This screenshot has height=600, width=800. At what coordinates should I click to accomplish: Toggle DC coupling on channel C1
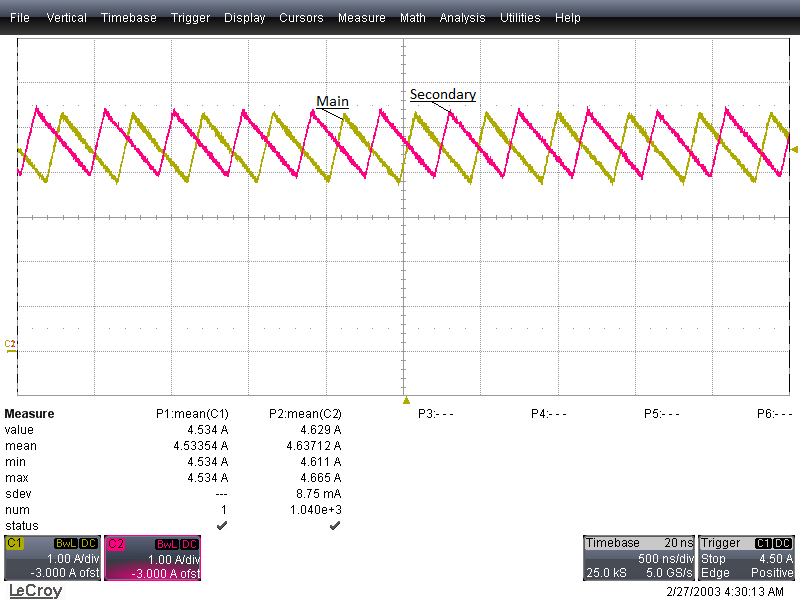(88, 542)
